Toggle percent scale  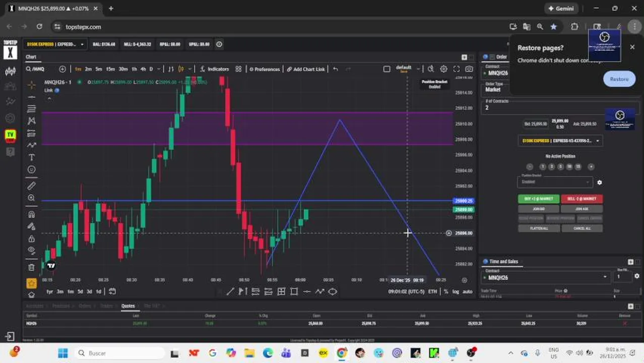click(x=445, y=291)
